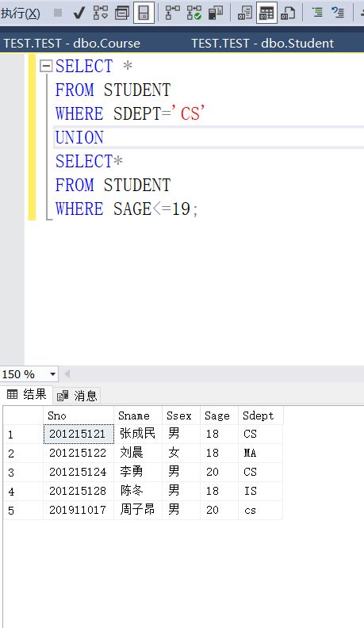Select results to text output icon
Image resolution: width=364 pixels, height=628 pixels.
click(x=245, y=13)
